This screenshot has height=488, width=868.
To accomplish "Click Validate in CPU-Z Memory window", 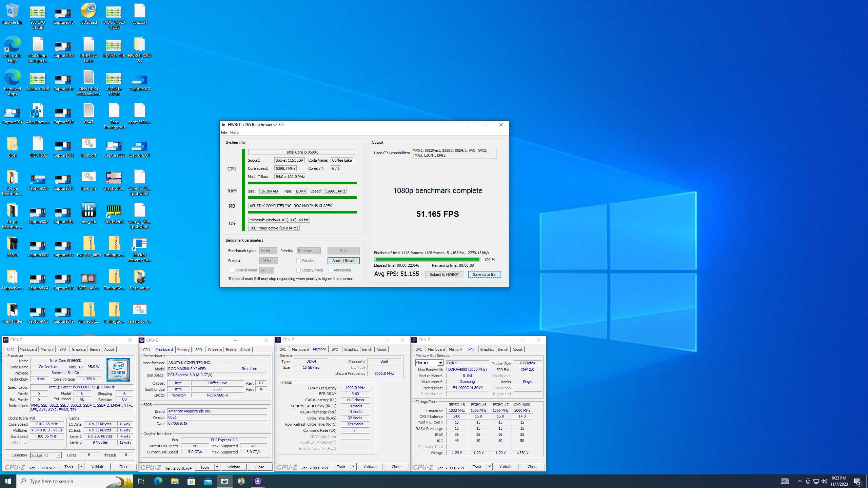I will (370, 467).
